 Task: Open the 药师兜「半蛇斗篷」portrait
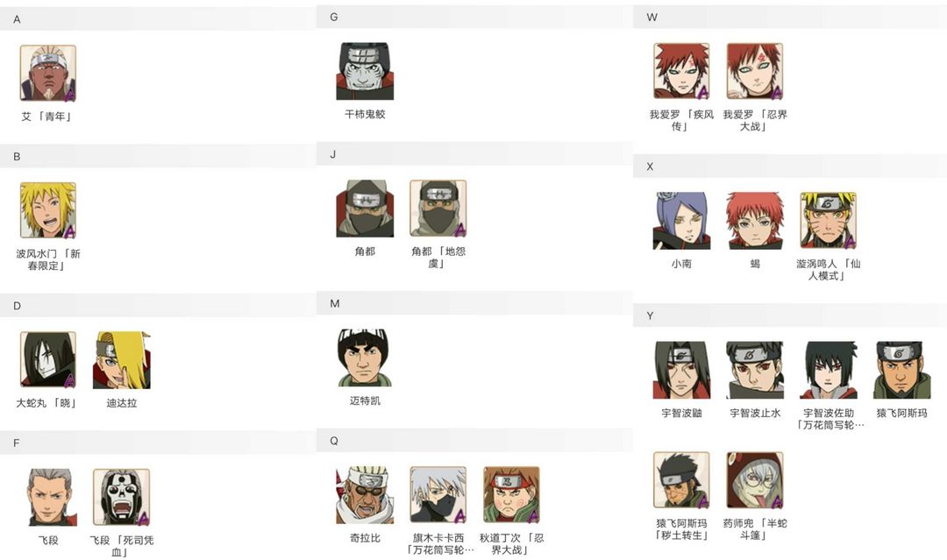(755, 479)
